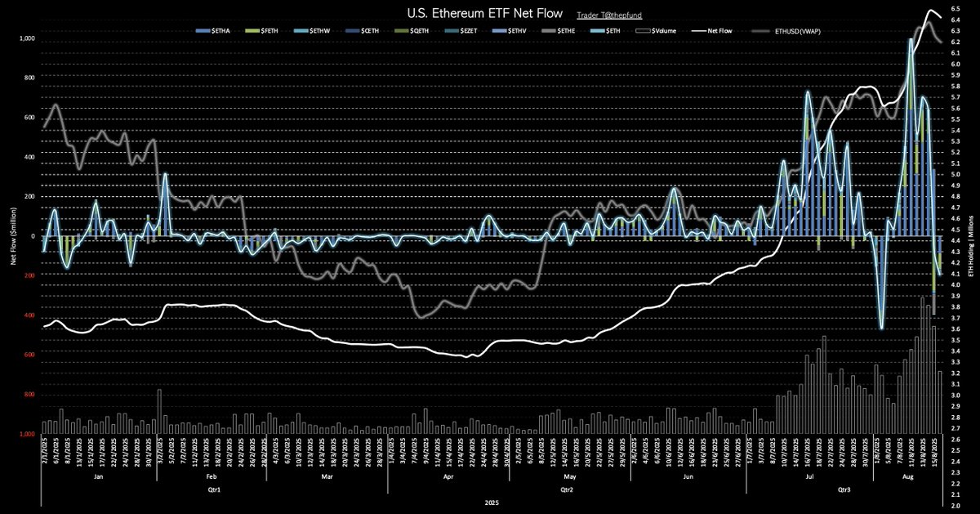980x514 pixels.
Task: Click the 2.0 right-axis label
Action: (x=956, y=505)
